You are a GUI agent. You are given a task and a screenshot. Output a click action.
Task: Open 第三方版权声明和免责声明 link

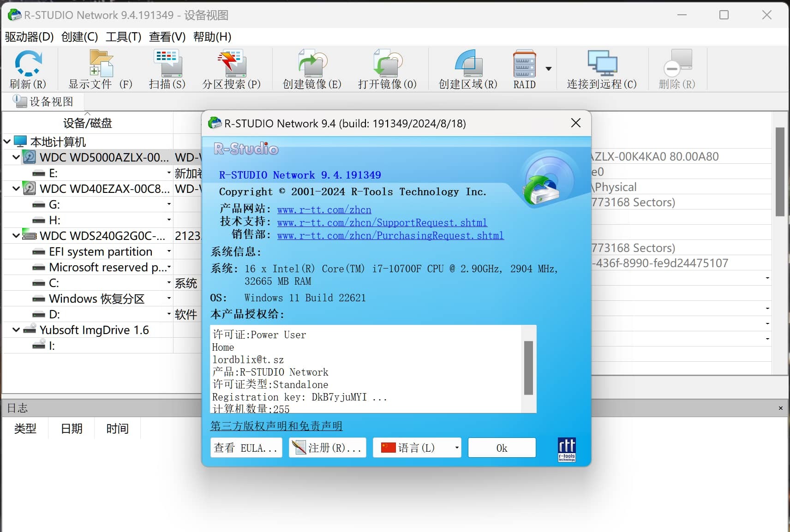coord(276,426)
